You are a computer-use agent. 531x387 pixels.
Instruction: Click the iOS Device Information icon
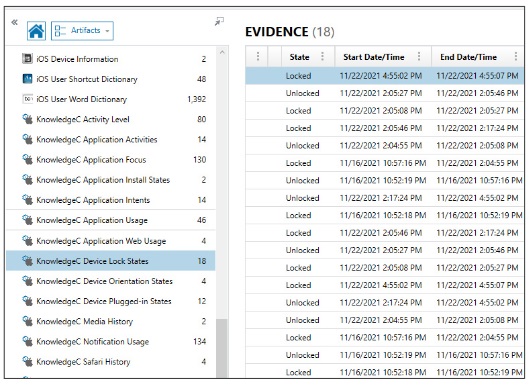click(x=27, y=59)
